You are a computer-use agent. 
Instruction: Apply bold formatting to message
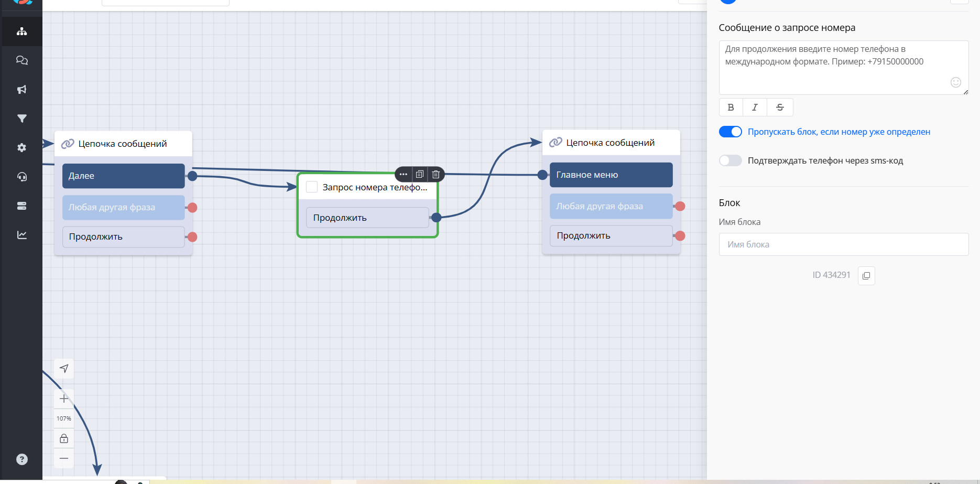731,107
